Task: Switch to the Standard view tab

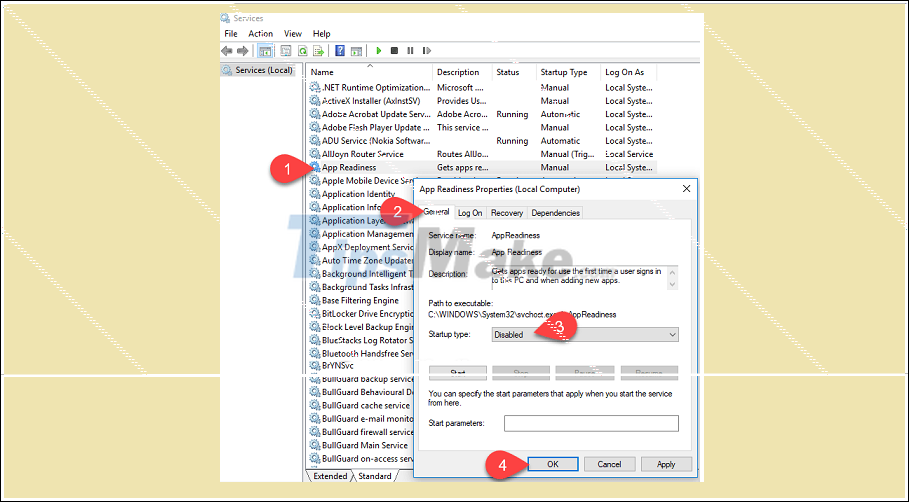Action: (374, 476)
